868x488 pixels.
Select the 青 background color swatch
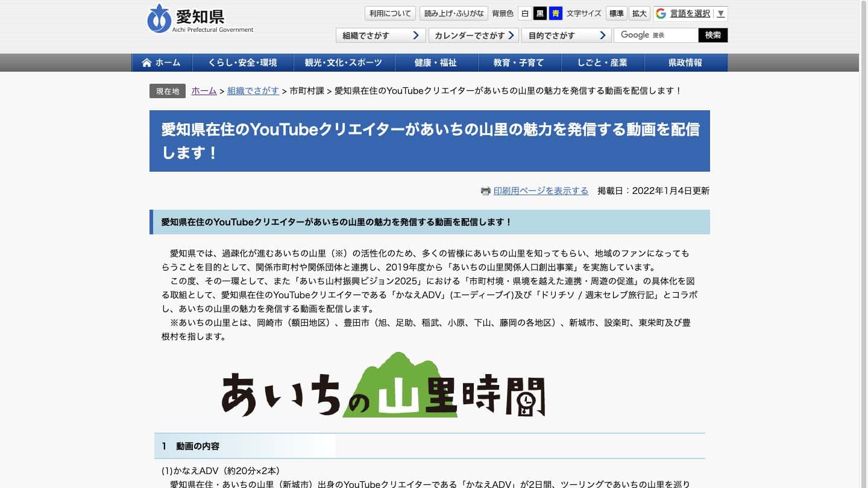[555, 13]
